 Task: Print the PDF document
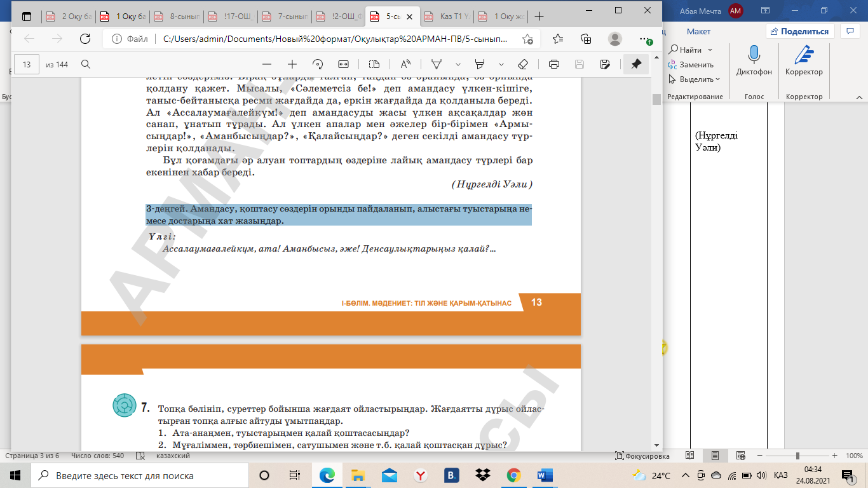554,64
